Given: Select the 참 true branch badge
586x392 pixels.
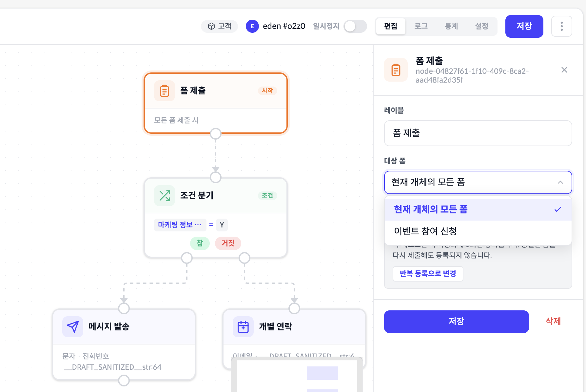Looking at the screenshot, I should pos(200,243).
